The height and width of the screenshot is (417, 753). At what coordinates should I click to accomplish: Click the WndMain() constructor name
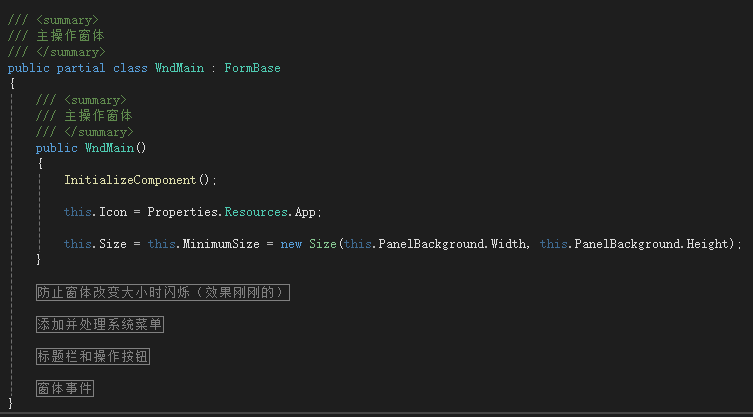click(109, 148)
